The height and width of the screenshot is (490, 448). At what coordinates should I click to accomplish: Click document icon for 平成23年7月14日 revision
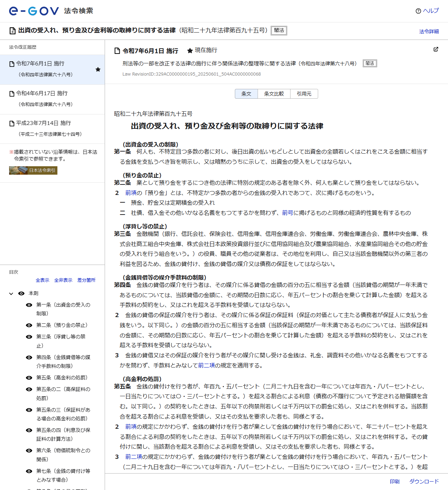coord(12,124)
